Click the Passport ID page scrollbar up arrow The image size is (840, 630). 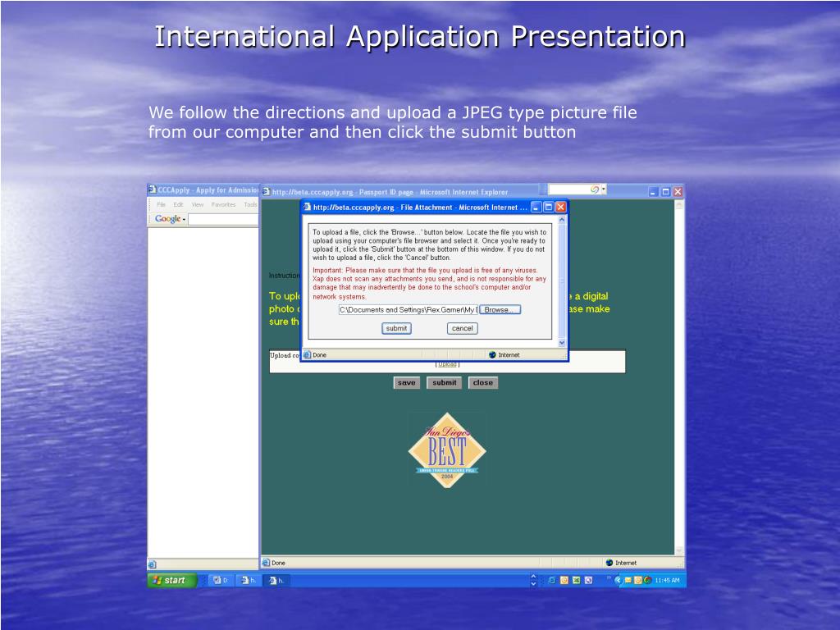(679, 205)
